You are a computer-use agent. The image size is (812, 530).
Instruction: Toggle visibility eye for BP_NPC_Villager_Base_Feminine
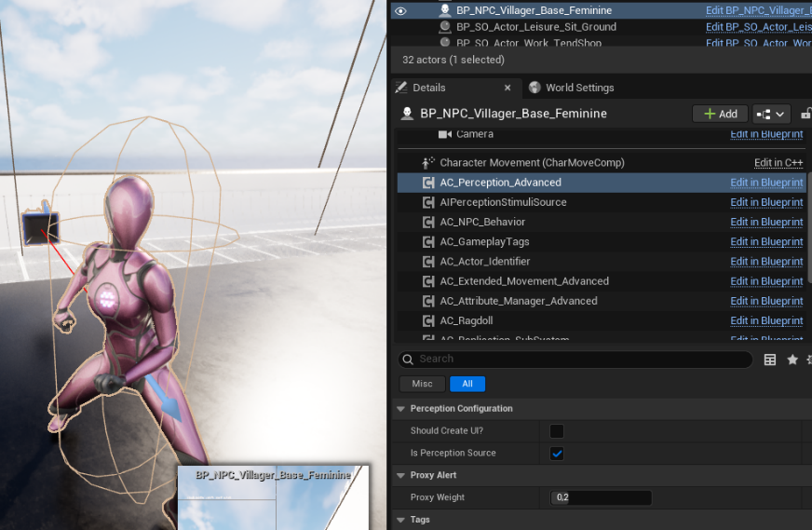pos(401,10)
